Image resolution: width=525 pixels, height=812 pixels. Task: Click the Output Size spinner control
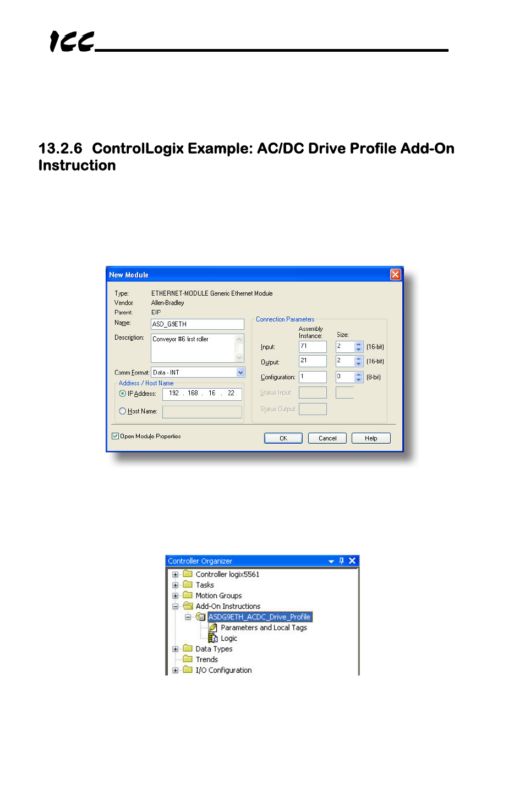point(359,361)
